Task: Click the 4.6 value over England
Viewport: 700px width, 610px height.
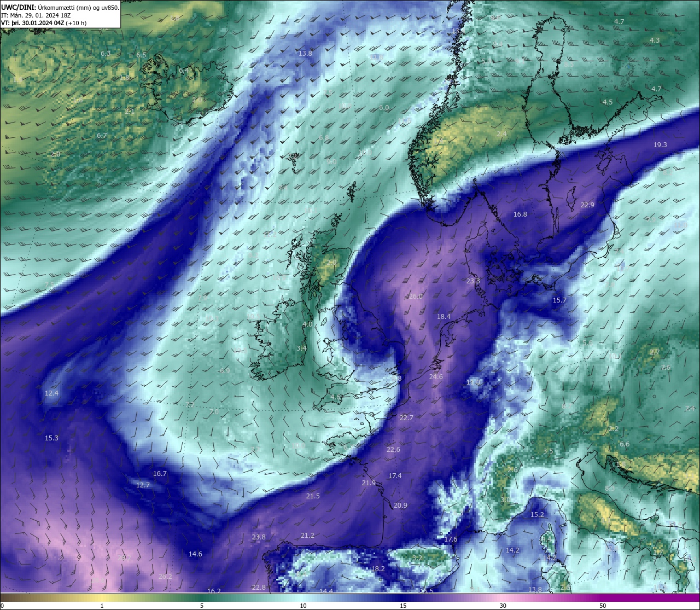Action: (335, 397)
